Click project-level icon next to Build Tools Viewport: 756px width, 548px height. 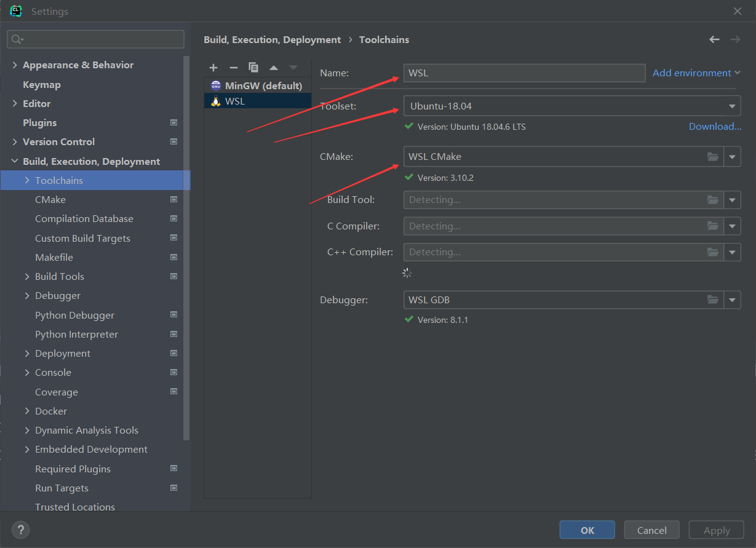point(173,276)
